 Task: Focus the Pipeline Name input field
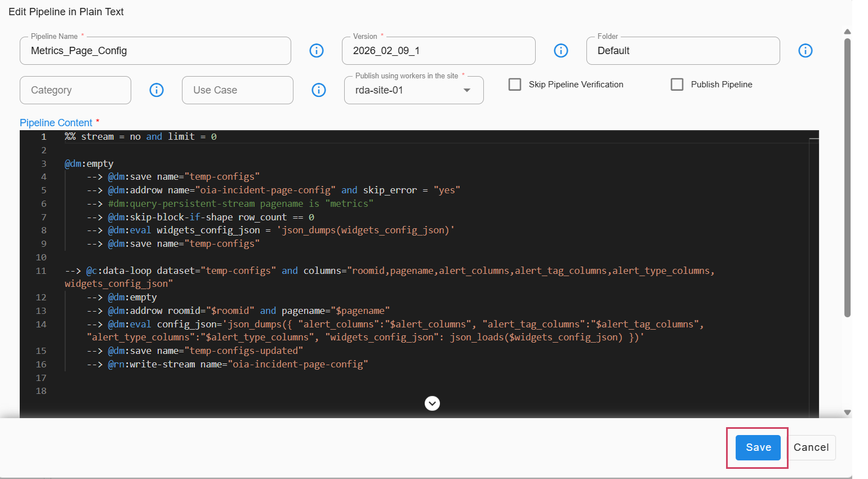click(155, 51)
